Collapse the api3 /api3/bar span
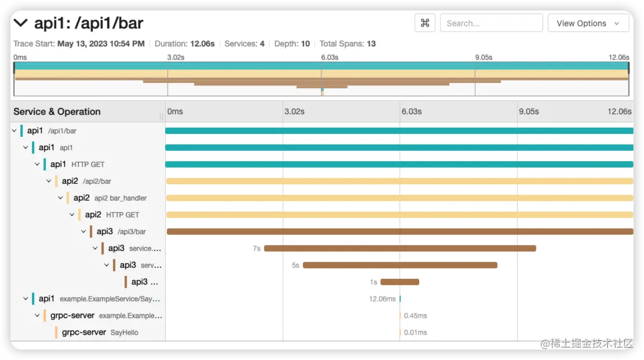The width and height of the screenshot is (644, 360). (x=83, y=231)
